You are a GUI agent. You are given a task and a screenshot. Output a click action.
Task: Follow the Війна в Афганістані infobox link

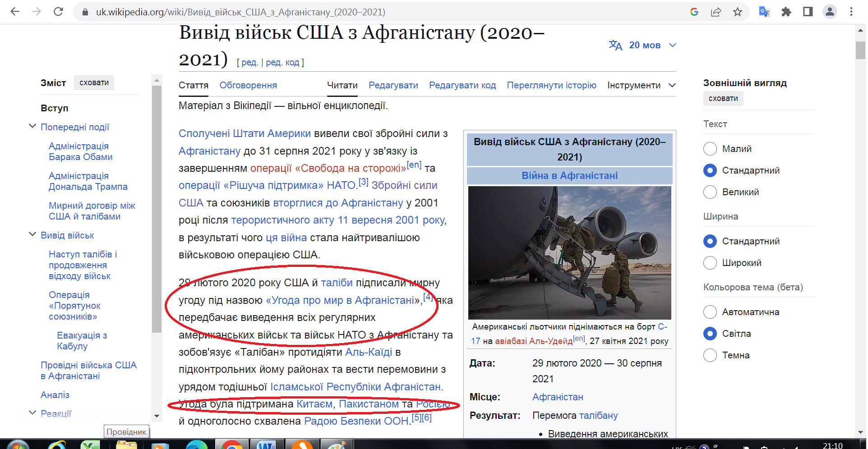point(569,175)
